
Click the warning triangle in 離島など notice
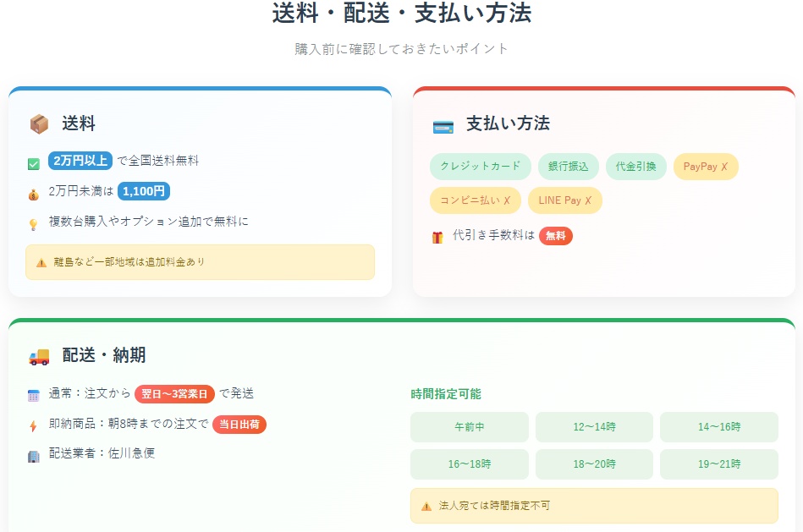click(41, 263)
